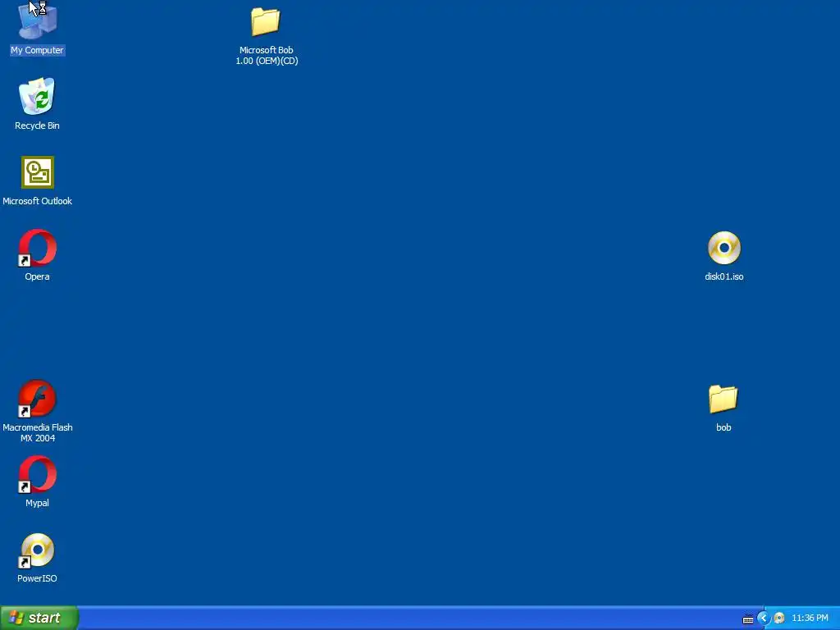Viewport: 840px width, 630px height.
Task: Expand hidden tray icons with the arrow
Action: [x=764, y=619]
